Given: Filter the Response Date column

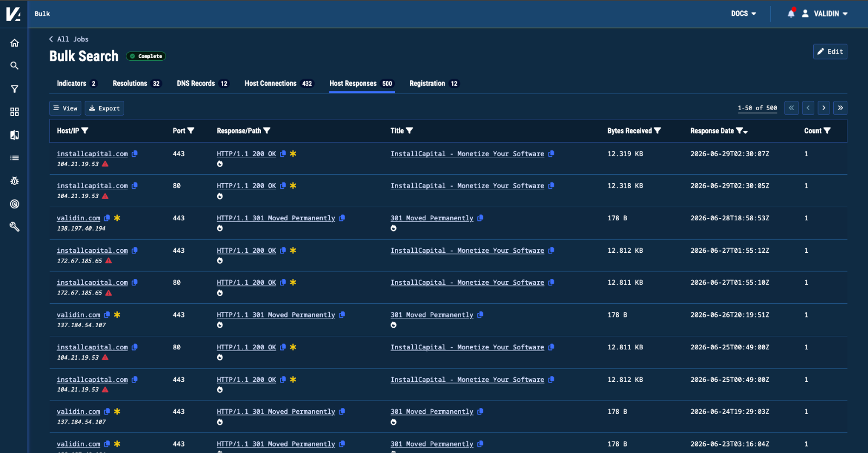Looking at the screenshot, I should click(x=739, y=131).
